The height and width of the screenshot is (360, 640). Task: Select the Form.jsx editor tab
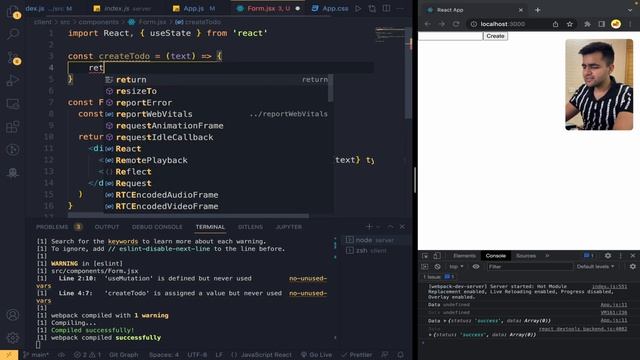(x=269, y=8)
